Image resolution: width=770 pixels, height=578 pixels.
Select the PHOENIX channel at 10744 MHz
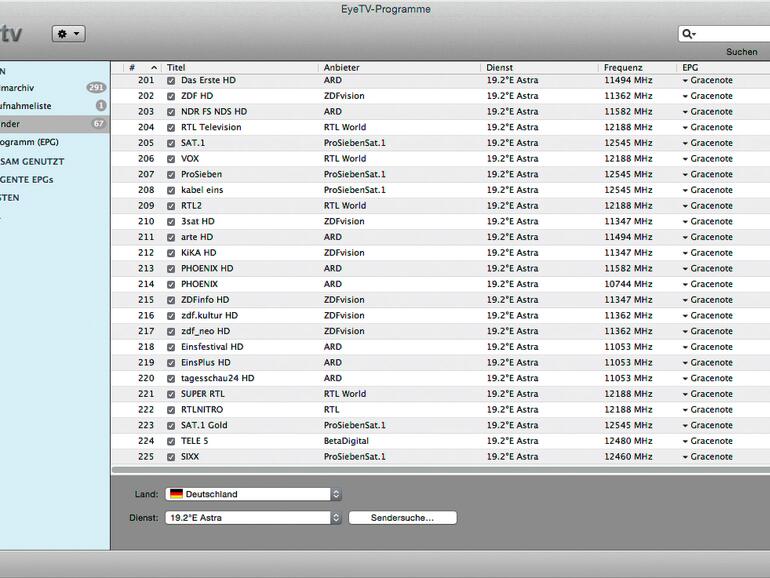(x=199, y=284)
